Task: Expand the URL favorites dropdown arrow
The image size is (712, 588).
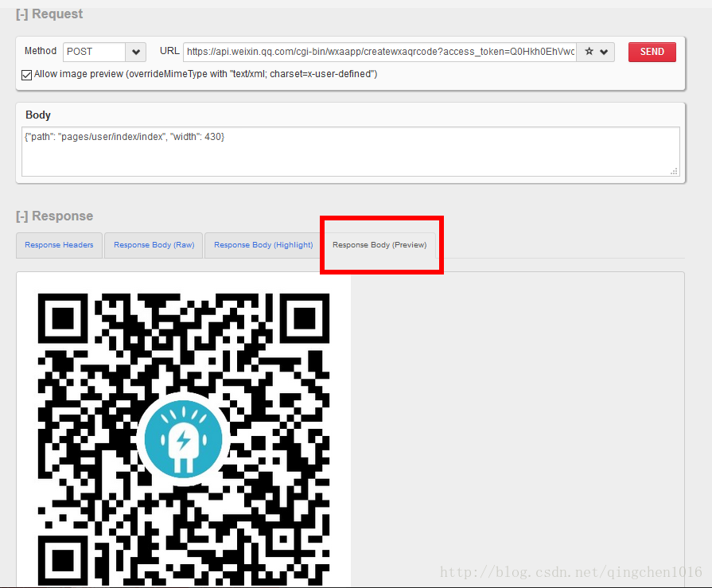Action: click(604, 52)
